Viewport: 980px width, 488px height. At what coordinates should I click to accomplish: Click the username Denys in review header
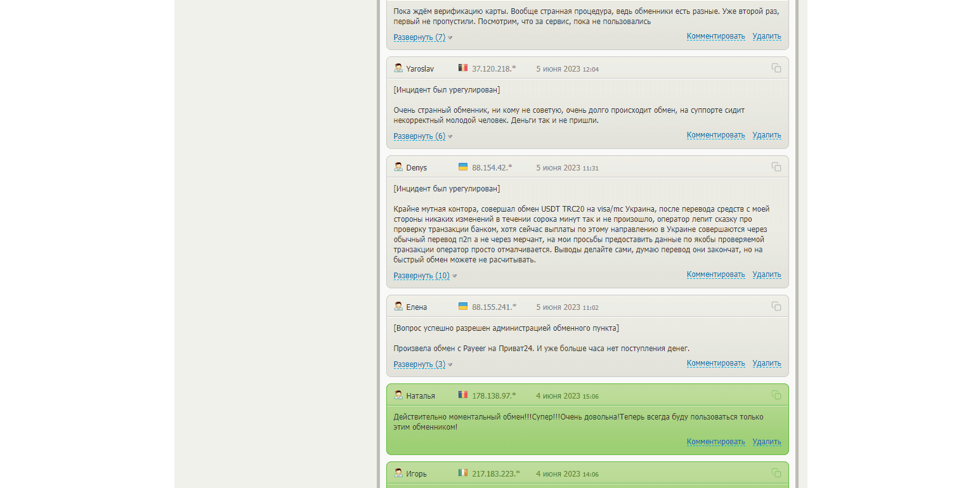(416, 168)
